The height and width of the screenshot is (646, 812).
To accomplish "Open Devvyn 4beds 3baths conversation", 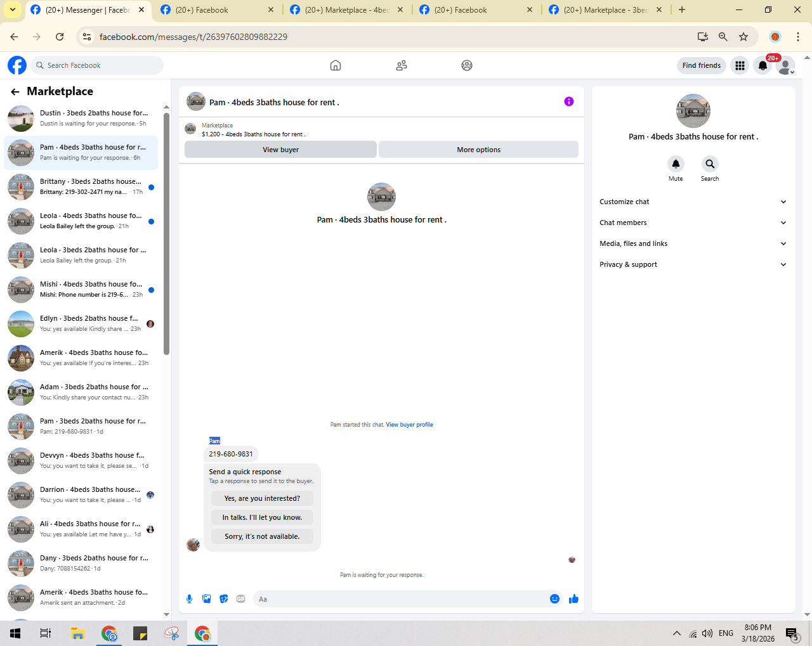I will pos(81,460).
